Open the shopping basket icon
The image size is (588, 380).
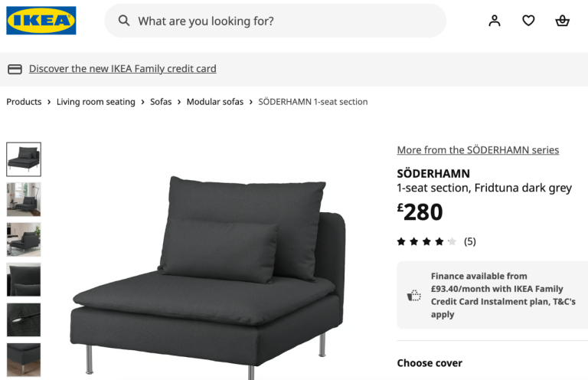click(x=563, y=21)
